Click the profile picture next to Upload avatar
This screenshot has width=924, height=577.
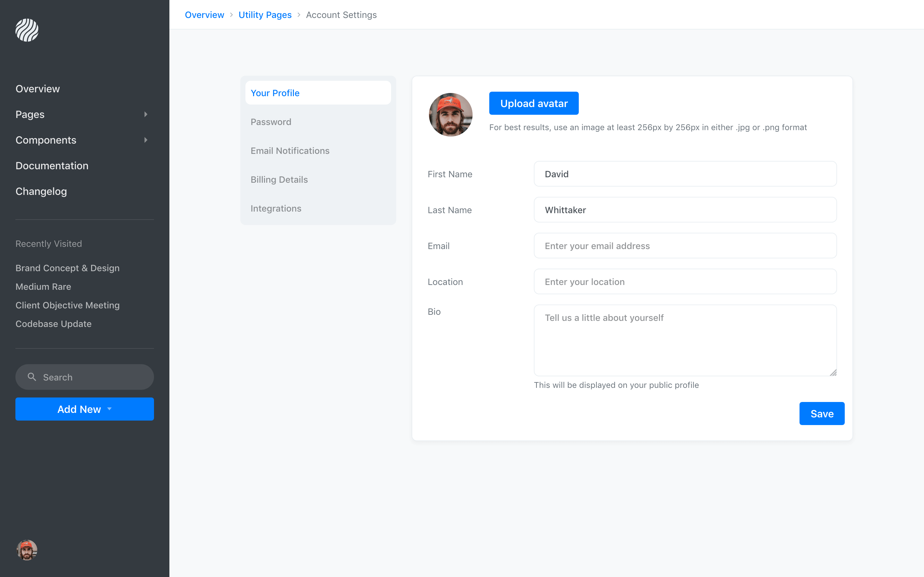450,114
